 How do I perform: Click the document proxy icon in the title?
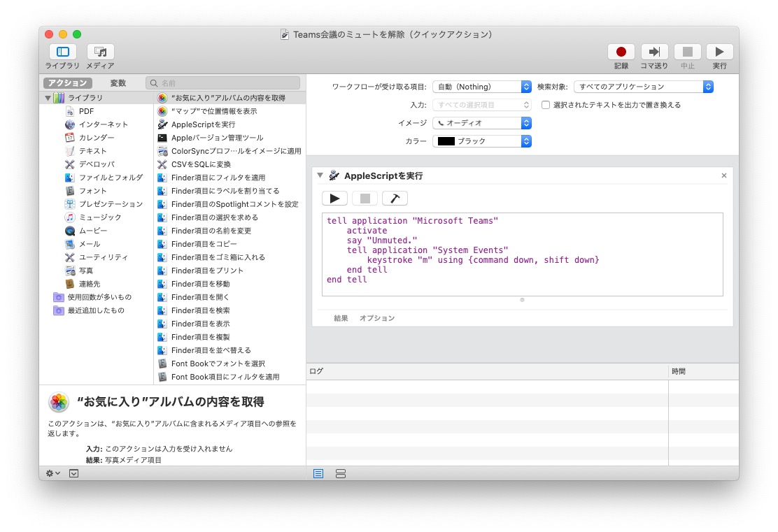(x=285, y=34)
